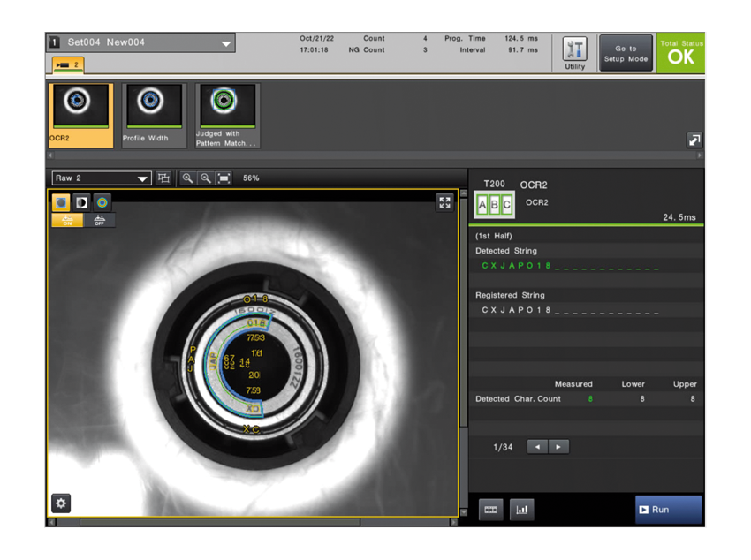
Task: Click the 56% zoom level text
Action: click(251, 178)
